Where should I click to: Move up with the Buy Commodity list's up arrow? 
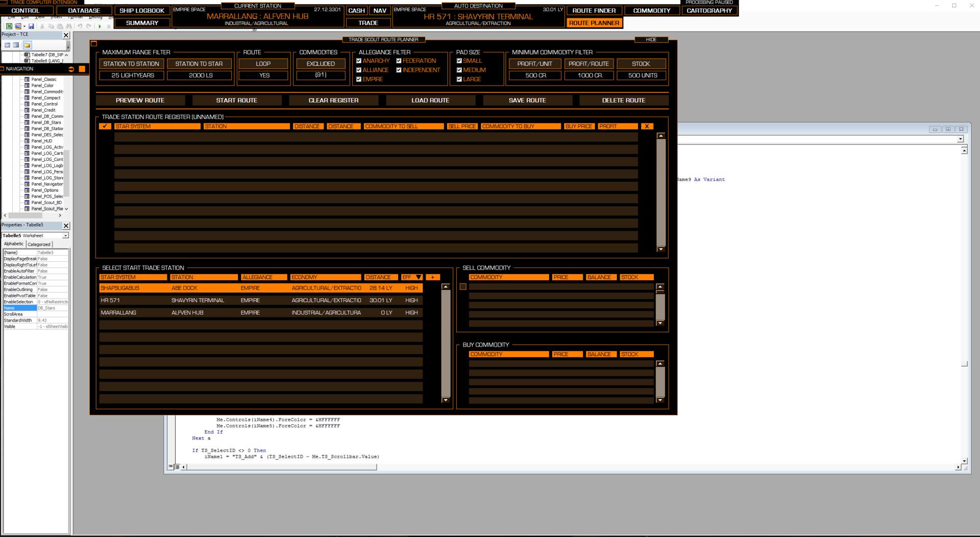[x=660, y=364]
